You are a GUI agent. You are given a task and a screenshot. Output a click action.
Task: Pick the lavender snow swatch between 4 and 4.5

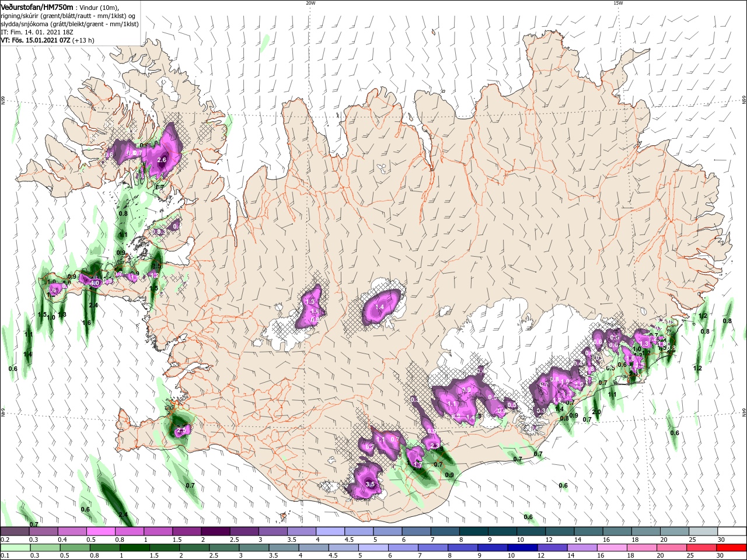tap(330, 531)
